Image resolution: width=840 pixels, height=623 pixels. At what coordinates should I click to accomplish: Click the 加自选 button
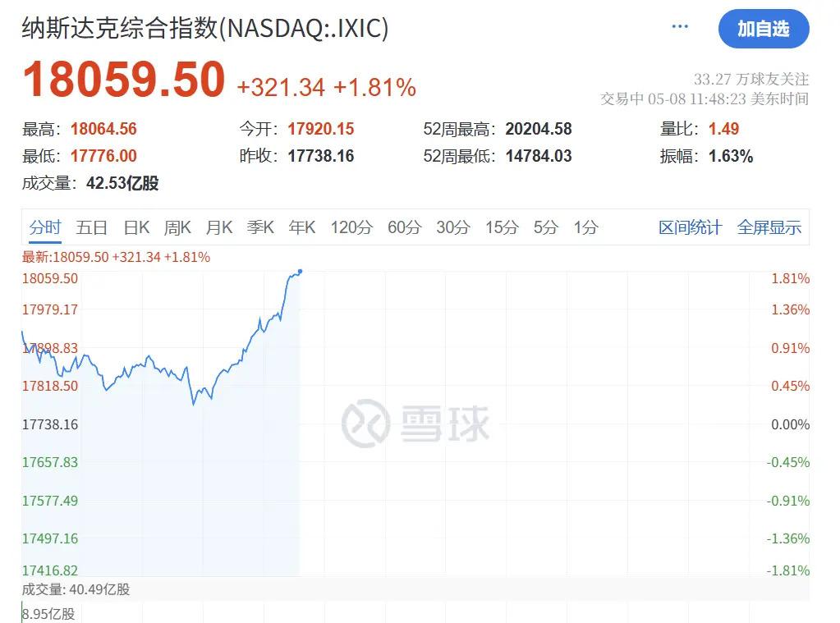[x=764, y=29]
